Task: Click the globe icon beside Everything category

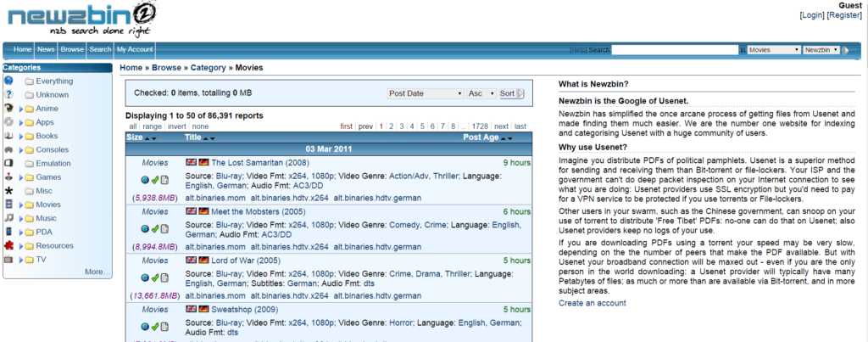Action: [x=8, y=81]
